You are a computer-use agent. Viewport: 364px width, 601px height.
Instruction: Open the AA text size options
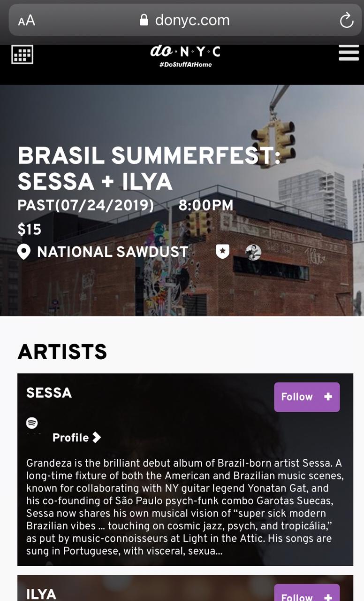[27, 21]
